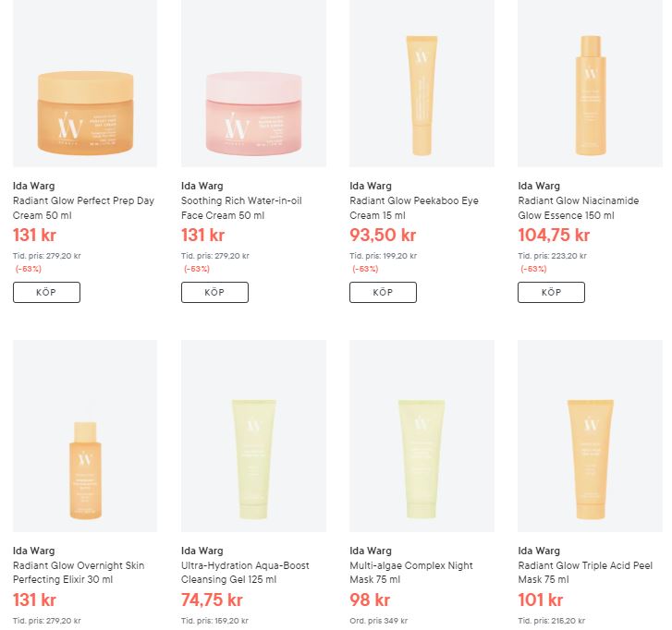Select the Radiant Glow Peekaboo Eye Cream title
The height and width of the screenshot is (630, 672).
(414, 208)
